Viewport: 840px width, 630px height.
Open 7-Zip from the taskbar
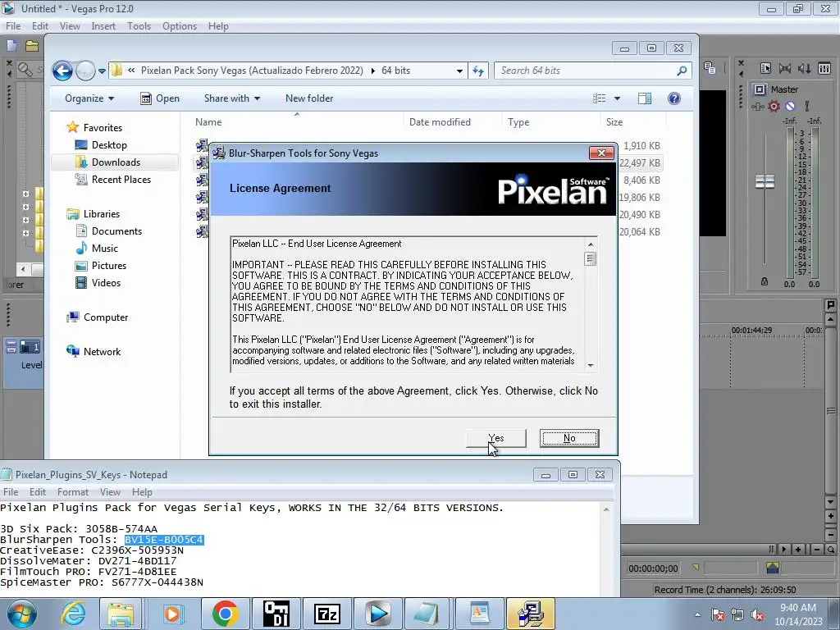(x=327, y=614)
